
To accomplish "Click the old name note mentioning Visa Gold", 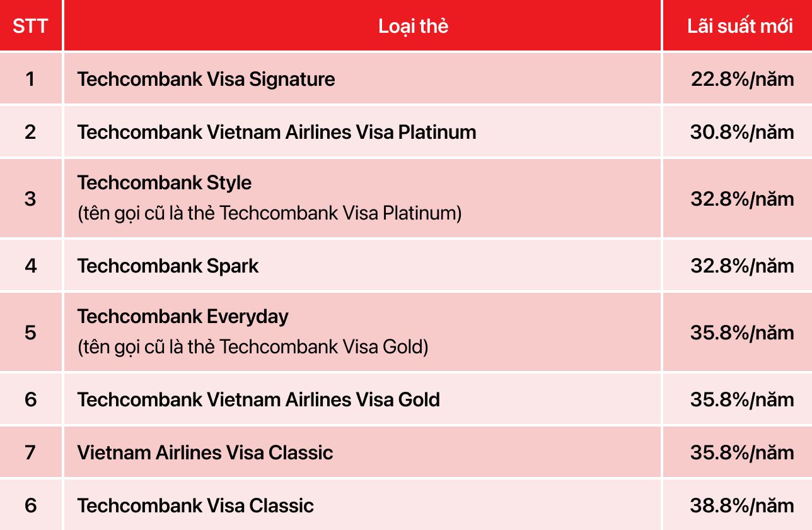I will (253, 347).
